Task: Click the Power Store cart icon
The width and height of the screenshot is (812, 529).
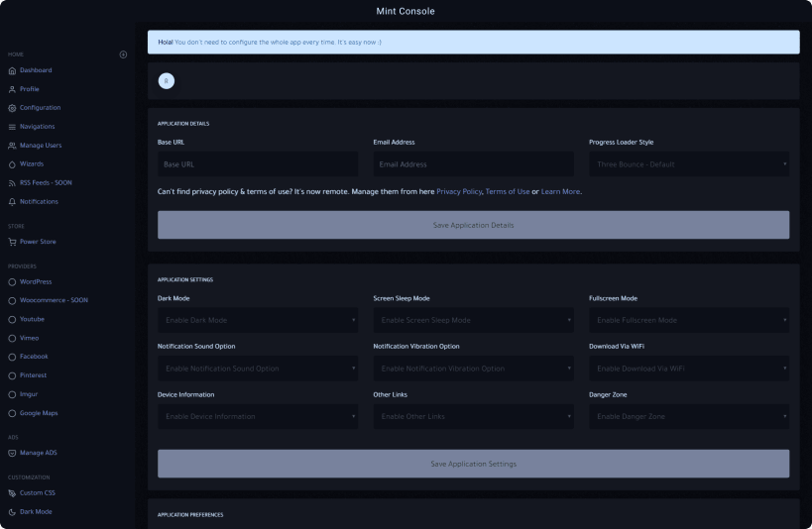Action: point(12,242)
